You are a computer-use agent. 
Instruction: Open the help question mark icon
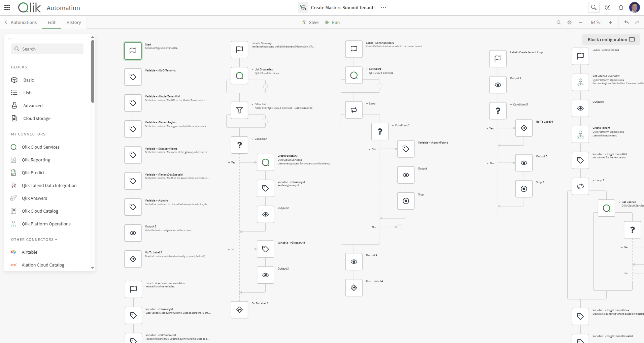[x=607, y=7]
